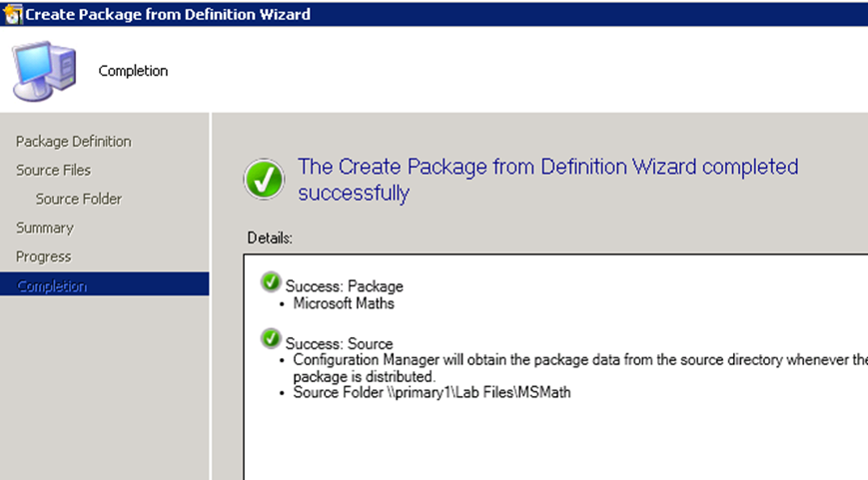Select the Package Definition step
868x480 pixels.
click(74, 142)
